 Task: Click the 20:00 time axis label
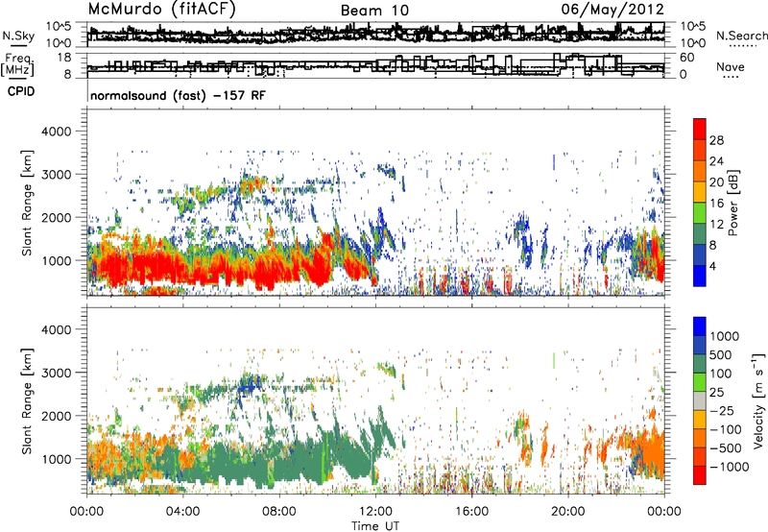point(567,512)
